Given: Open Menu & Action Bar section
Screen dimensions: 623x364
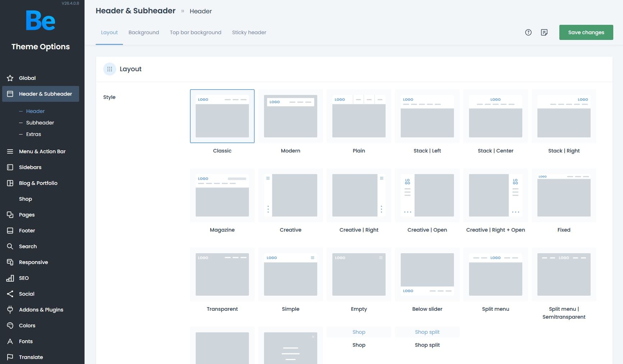Looking at the screenshot, I should pyautogui.click(x=41, y=151).
